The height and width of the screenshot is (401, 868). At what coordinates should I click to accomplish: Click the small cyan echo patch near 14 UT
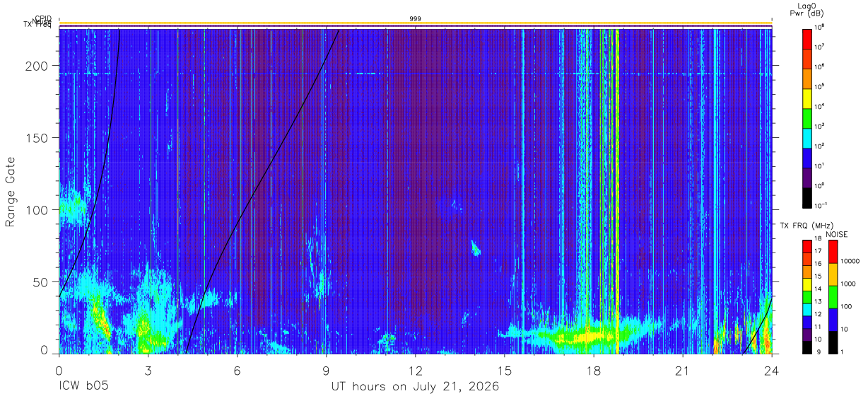click(475, 248)
